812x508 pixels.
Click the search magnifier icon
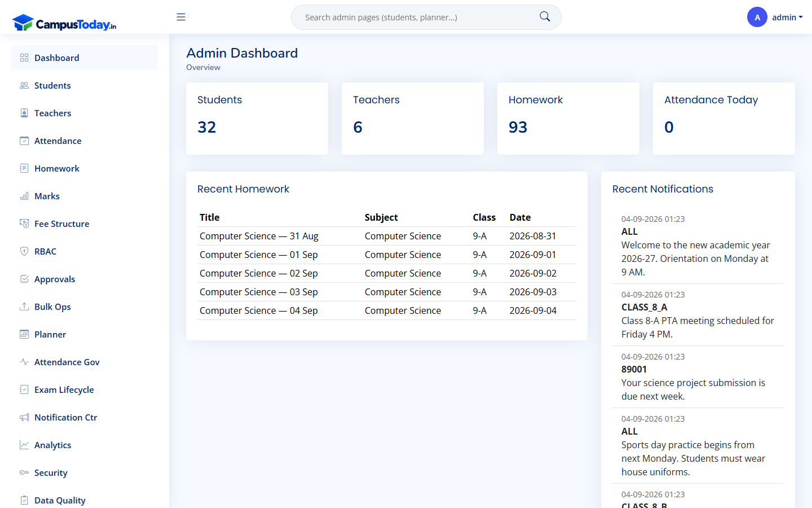545,17
